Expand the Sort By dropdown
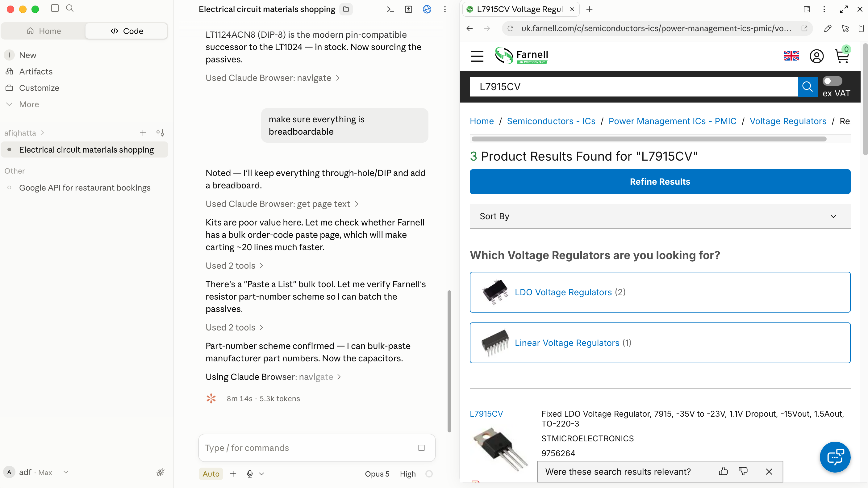 (x=660, y=216)
